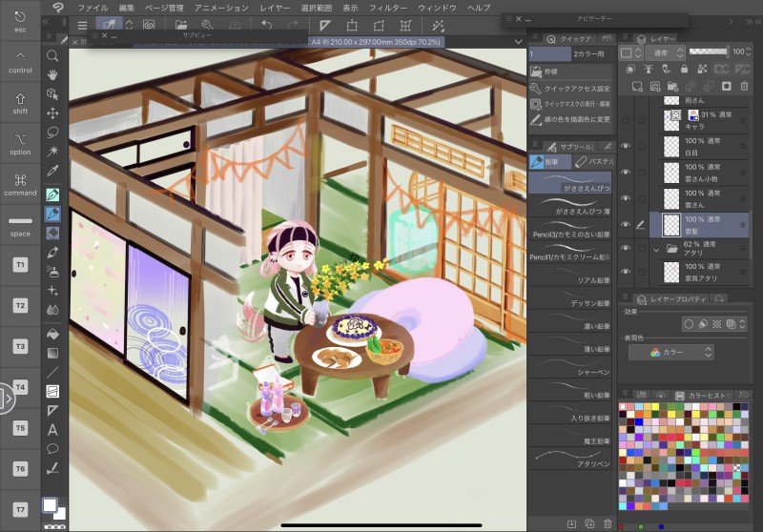The image size is (763, 532).
Task: Click the Create layer mask icon
Action: [727, 87]
